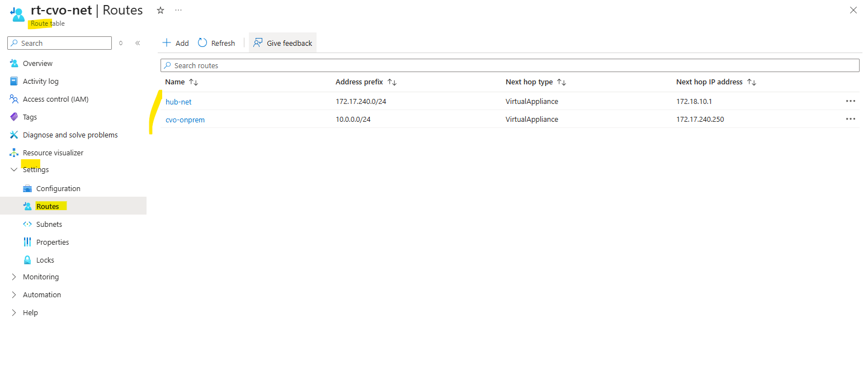Viewport: 868px width, 385px height.
Task: Click the Name column header text
Action: pos(174,82)
